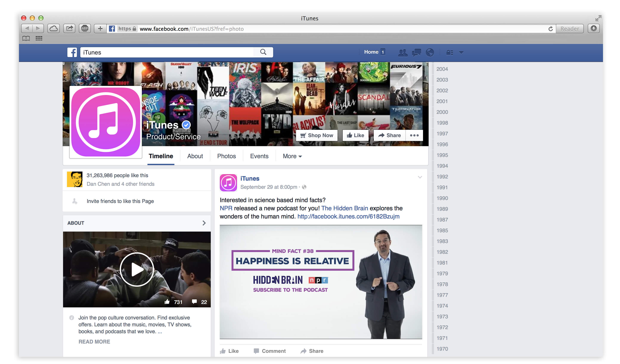This screenshot has height=364, width=620.
Task: Open Top Sites grid icon
Action: coord(39,39)
